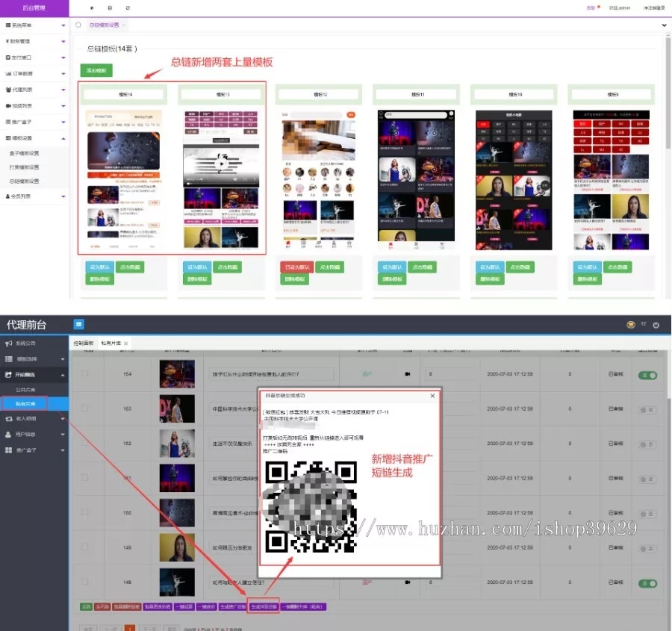Close the 抖音 short link popup dialog
This screenshot has height=631, width=672.
coord(432,395)
